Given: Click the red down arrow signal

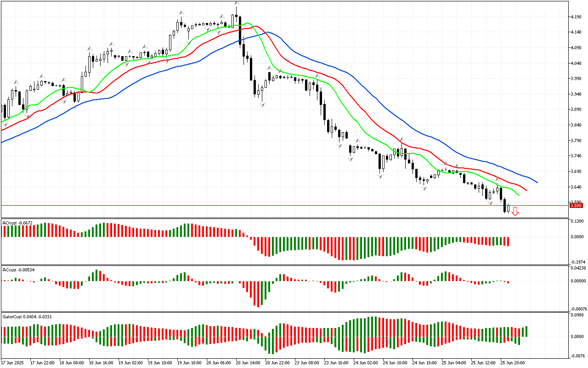Looking at the screenshot, I should 515,211.
